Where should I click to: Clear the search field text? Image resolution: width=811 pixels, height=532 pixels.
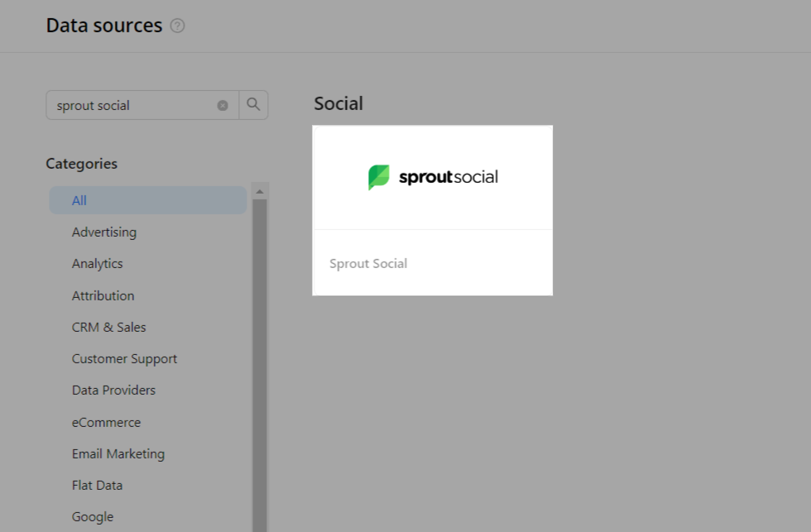click(223, 105)
